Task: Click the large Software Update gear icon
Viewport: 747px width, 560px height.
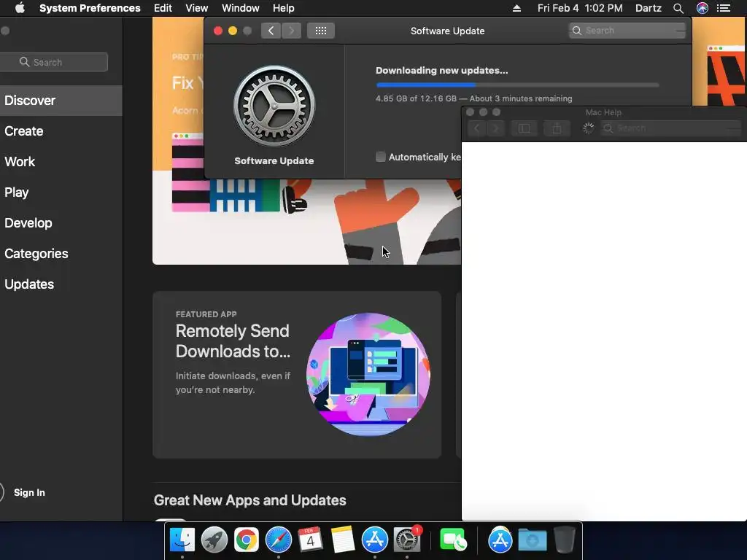Action: (274, 106)
